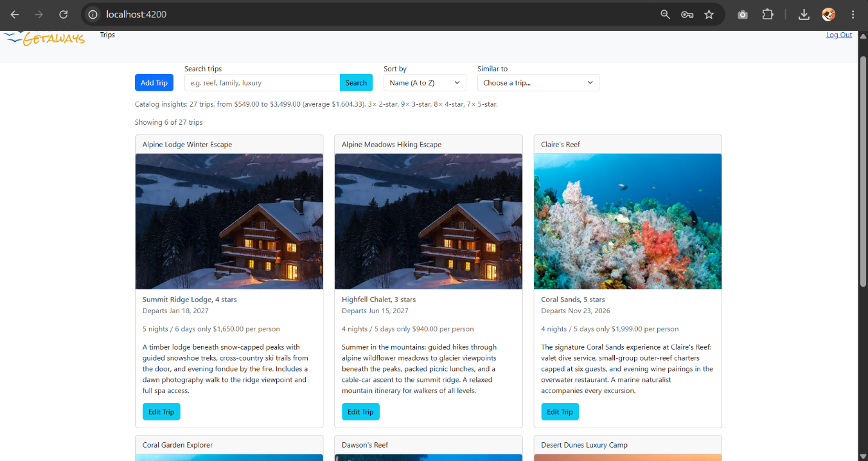Open the extensions puzzle icon
This screenshot has height=461, width=868.
click(767, 14)
